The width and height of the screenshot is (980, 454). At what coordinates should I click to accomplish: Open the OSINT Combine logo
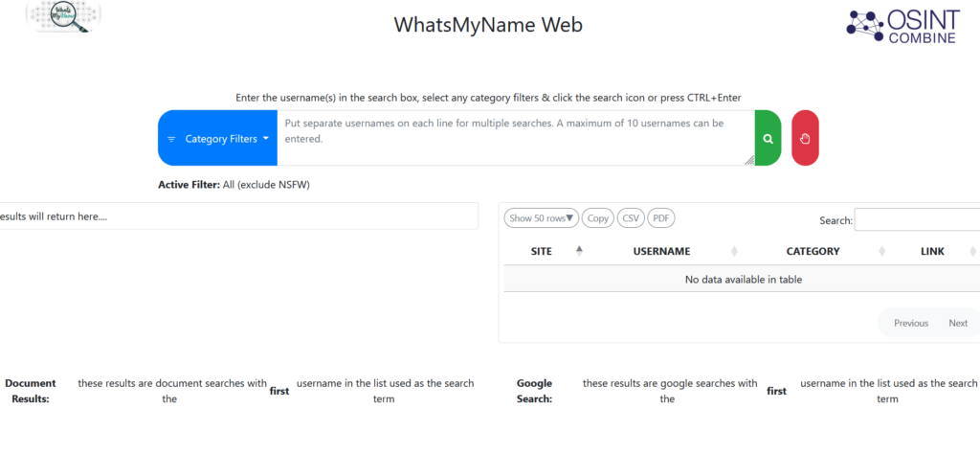(902, 26)
